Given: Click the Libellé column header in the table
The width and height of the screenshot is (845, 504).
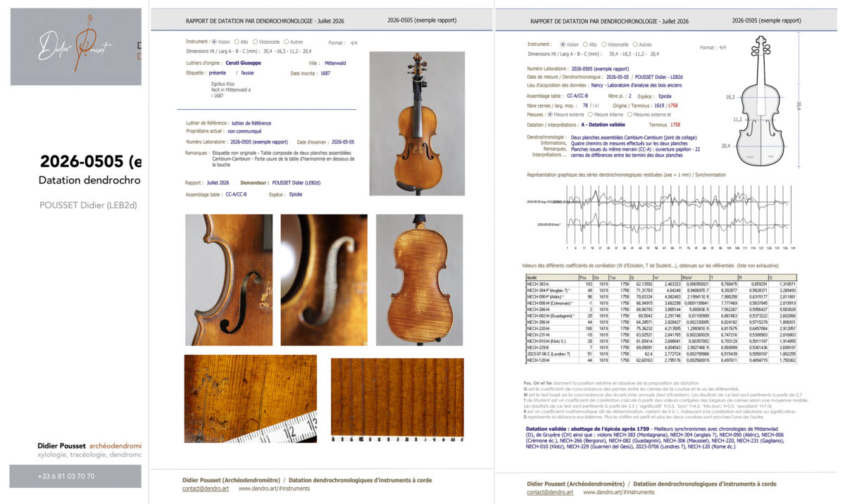Looking at the screenshot, I should point(551,277).
